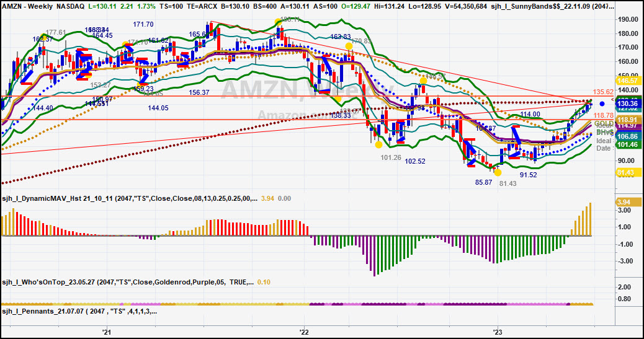This screenshot has height=339, width=644.
Task: Click the 150.00 price axis label
Action: coord(628,76)
